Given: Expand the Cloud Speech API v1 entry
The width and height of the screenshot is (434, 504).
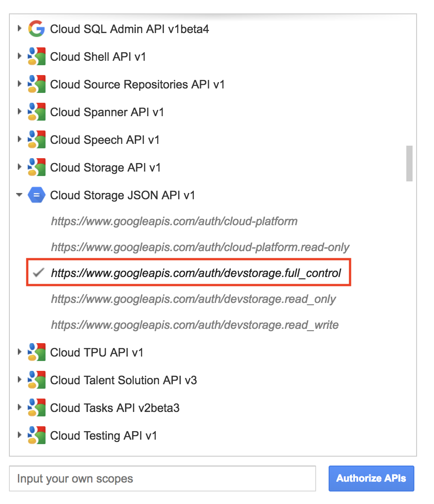Looking at the screenshot, I should pos(19,140).
